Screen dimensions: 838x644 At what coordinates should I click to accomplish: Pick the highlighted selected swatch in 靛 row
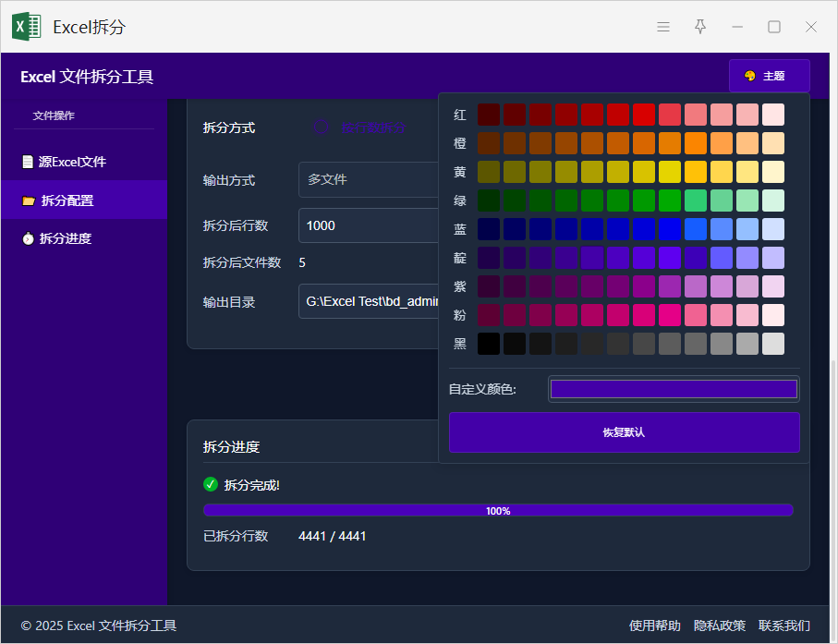592,258
